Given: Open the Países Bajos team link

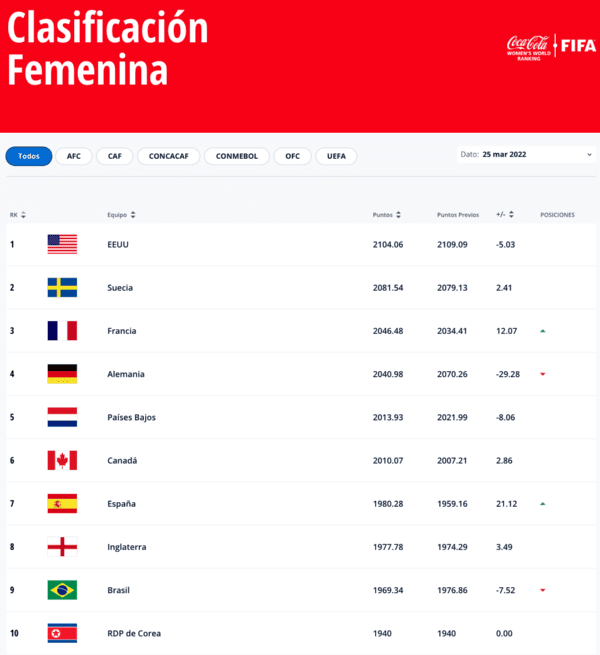Looking at the screenshot, I should tap(132, 417).
